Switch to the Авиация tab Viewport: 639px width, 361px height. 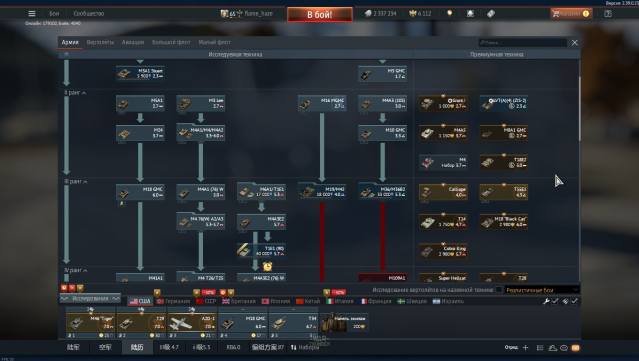pyautogui.click(x=133, y=42)
